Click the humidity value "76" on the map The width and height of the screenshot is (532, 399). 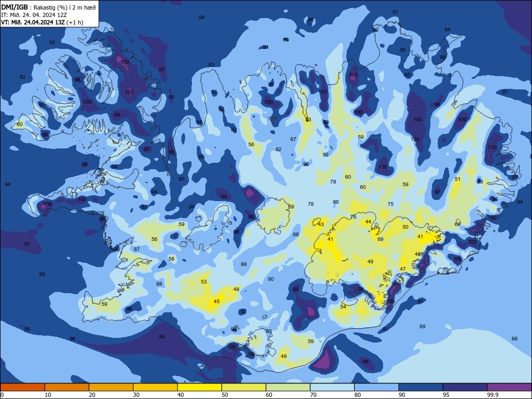tap(353, 217)
